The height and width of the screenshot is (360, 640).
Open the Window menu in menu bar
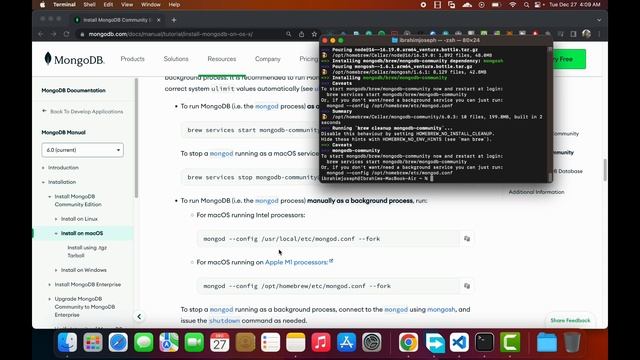click(151, 5)
